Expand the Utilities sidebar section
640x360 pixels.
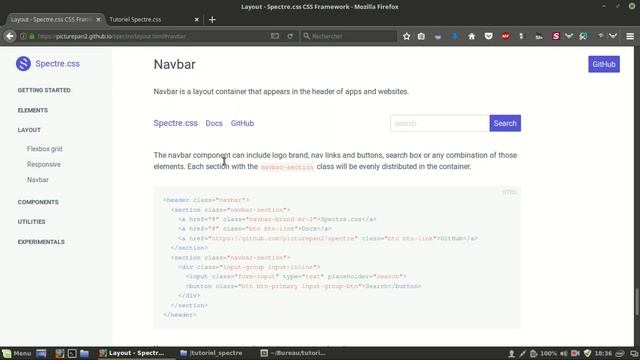31,222
